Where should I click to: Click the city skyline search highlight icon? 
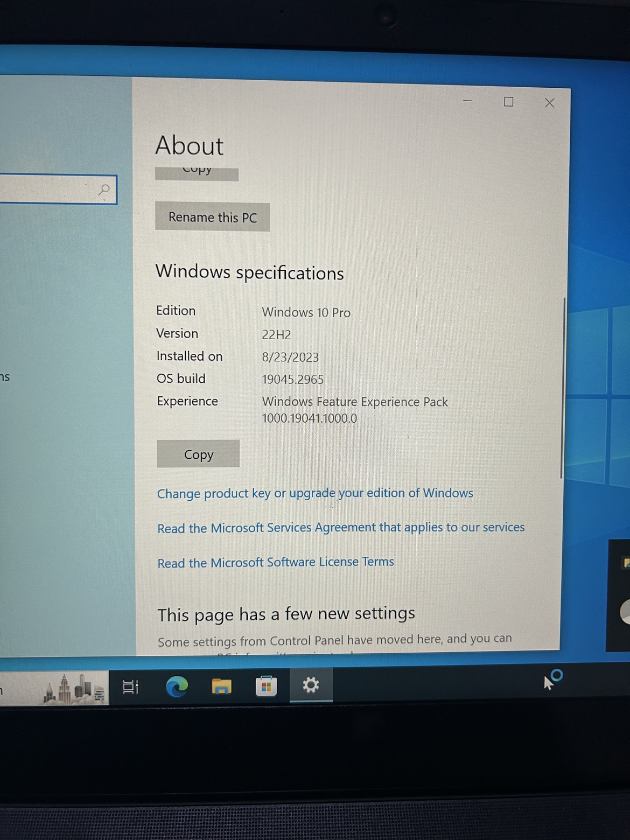[74, 688]
